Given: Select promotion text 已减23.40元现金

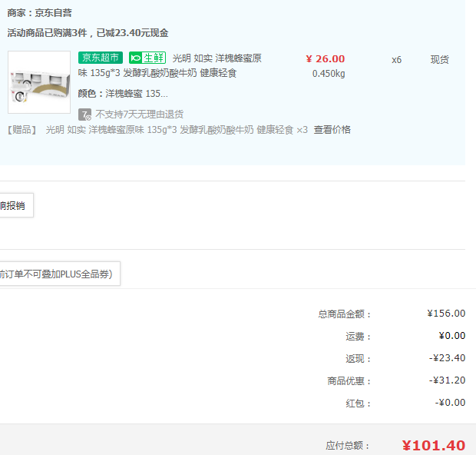Looking at the screenshot, I should (132, 33).
